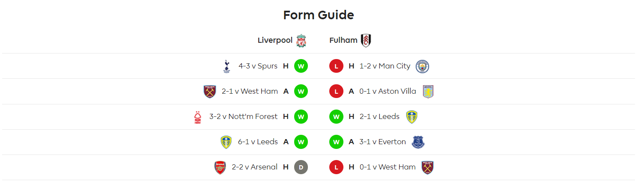The width and height of the screenshot is (644, 187).
Task: Click the green W badge for Spurs match
Action: (x=301, y=66)
